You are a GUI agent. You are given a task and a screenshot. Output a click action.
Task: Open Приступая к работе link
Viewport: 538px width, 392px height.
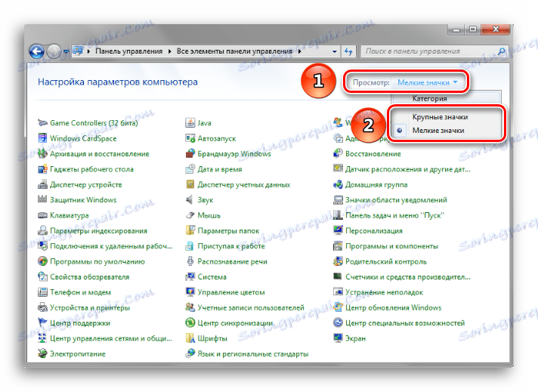[231, 246]
